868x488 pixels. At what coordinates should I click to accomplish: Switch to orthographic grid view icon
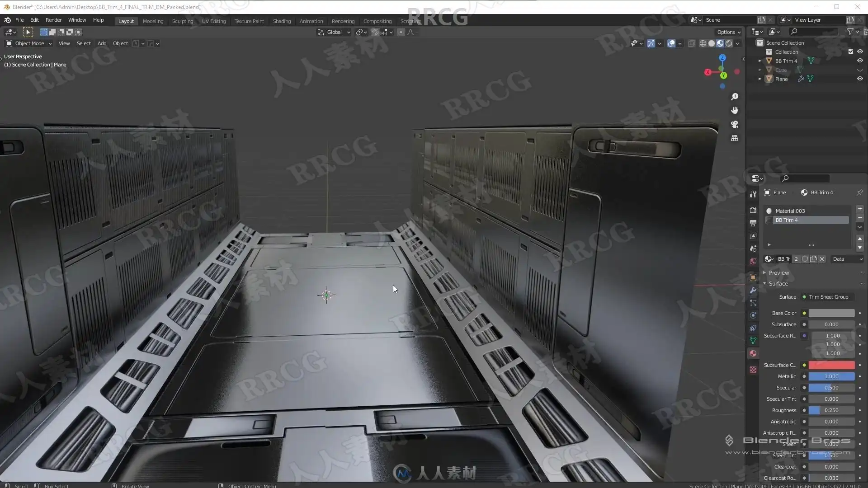coord(735,138)
